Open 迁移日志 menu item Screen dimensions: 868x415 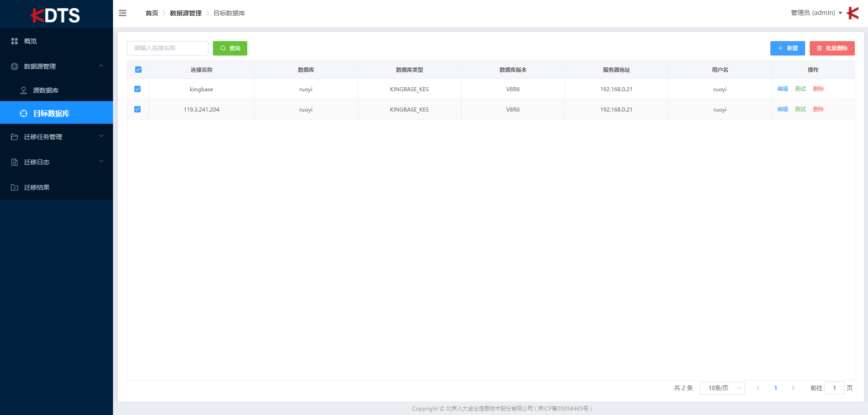point(57,162)
